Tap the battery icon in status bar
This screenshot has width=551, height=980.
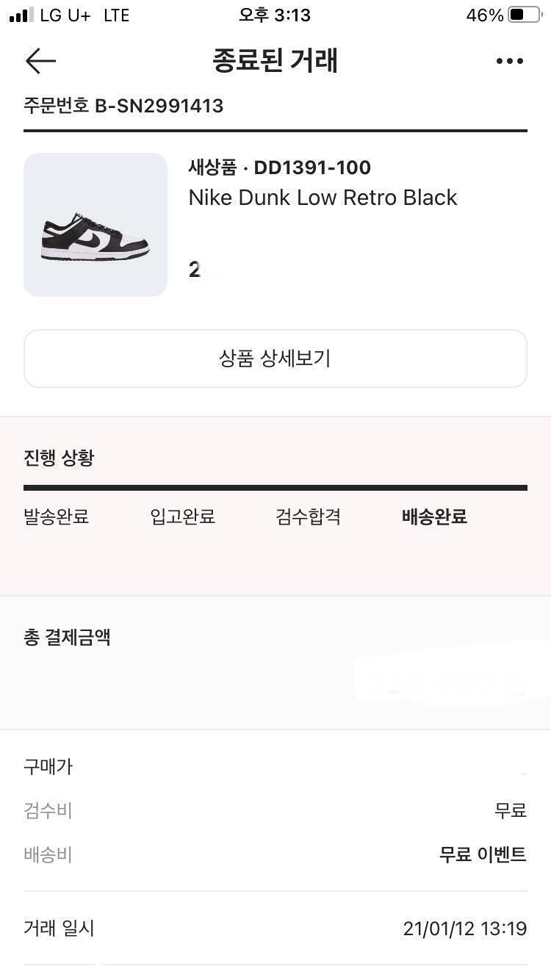[524, 15]
